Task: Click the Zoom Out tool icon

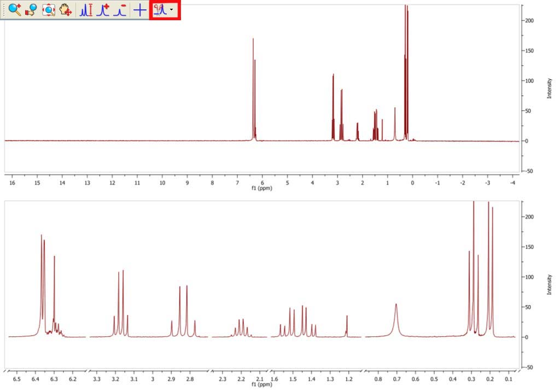Action: point(31,9)
